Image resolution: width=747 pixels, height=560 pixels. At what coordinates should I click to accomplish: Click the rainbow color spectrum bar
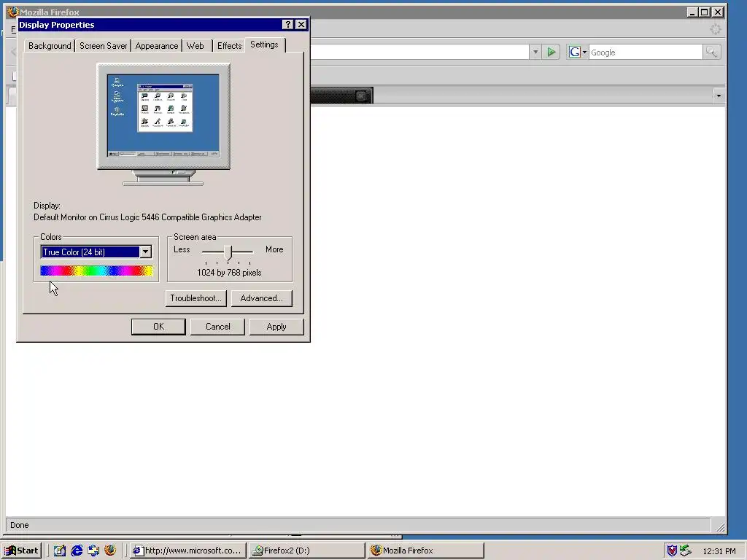[96, 271]
